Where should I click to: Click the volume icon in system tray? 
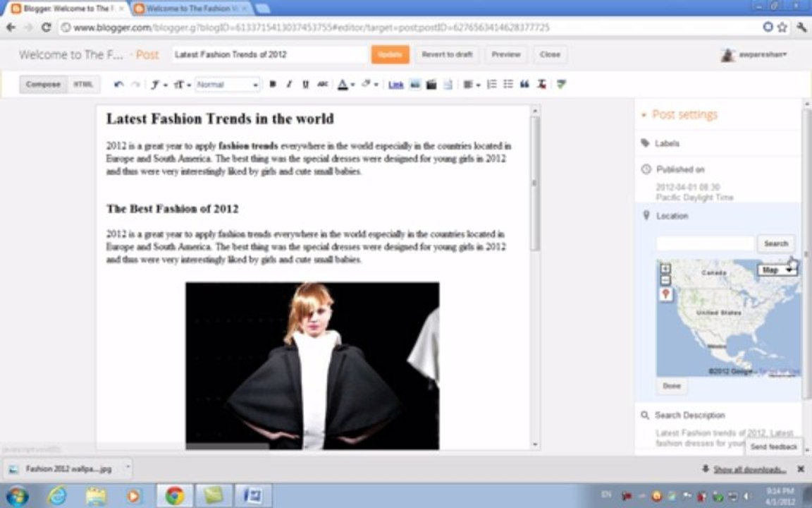pos(746,497)
